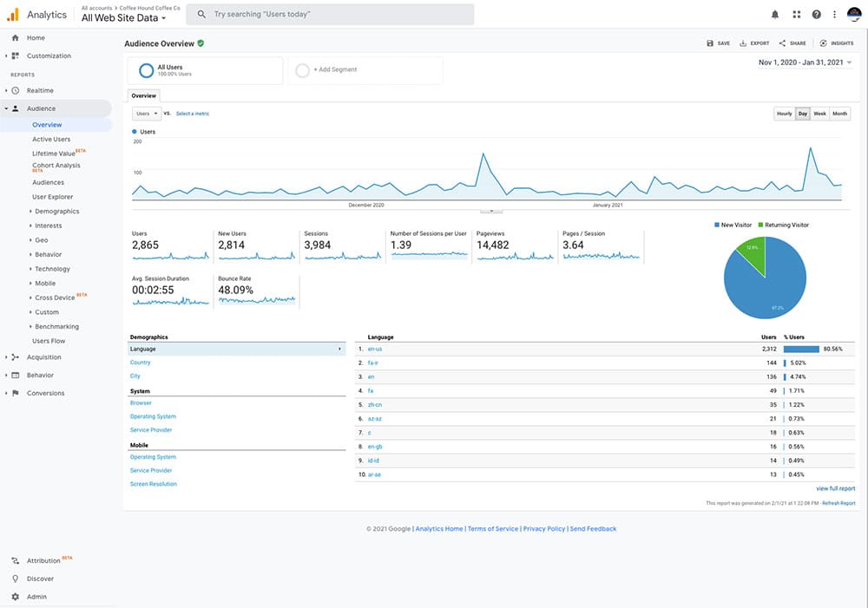Click the Save report icon
The height and width of the screenshot is (608, 868).
pos(711,42)
